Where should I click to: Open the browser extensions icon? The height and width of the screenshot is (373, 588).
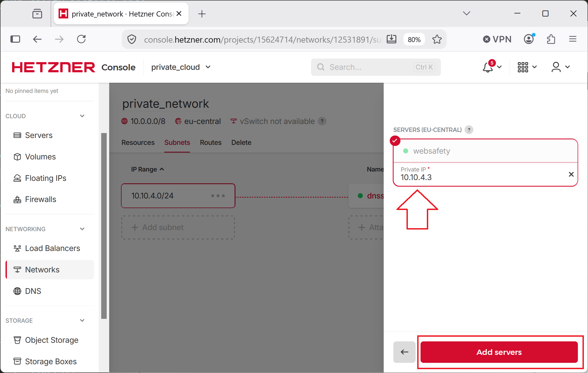551,39
